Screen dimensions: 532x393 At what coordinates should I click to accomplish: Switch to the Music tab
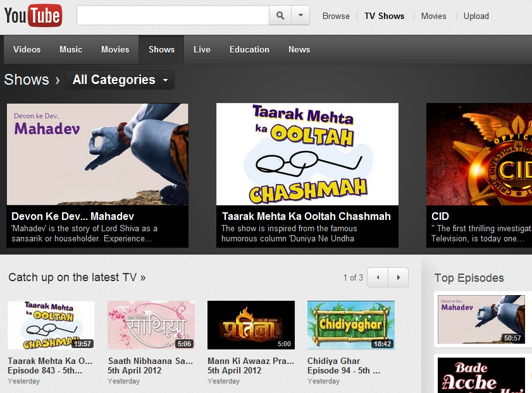pos(71,49)
